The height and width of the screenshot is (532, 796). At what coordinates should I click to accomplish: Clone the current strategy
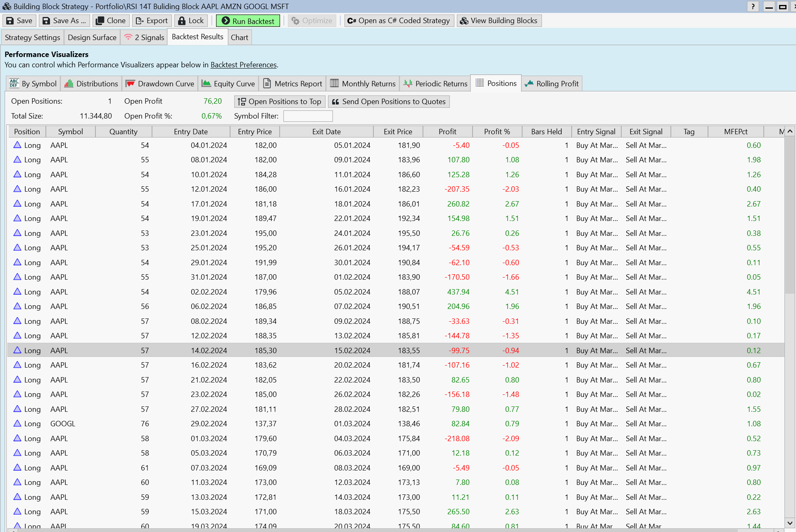point(111,21)
